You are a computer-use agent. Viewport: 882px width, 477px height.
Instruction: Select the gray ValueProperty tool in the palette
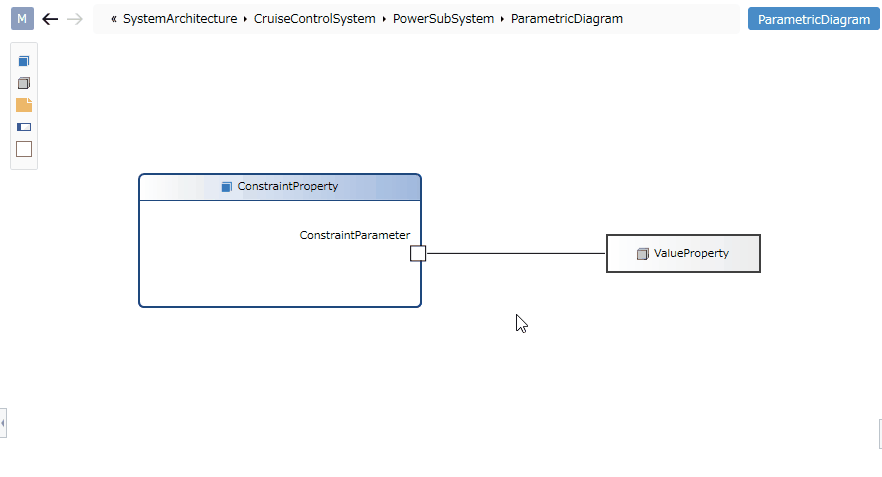pyautogui.click(x=24, y=83)
